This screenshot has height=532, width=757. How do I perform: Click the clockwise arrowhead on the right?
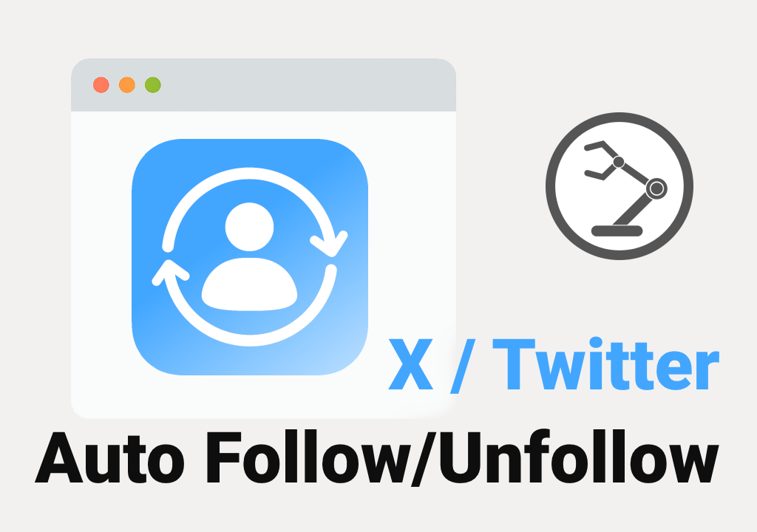pos(329,243)
